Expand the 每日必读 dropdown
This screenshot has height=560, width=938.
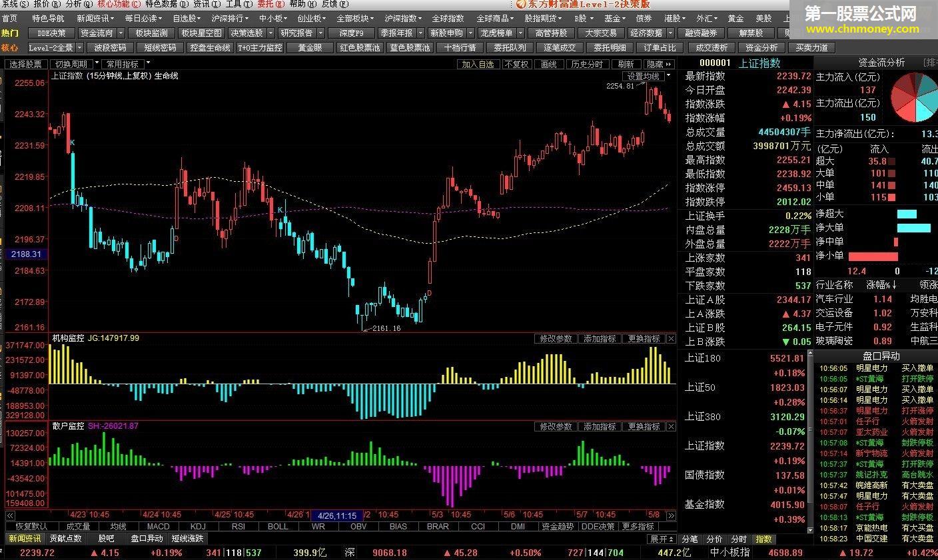[x=143, y=19]
